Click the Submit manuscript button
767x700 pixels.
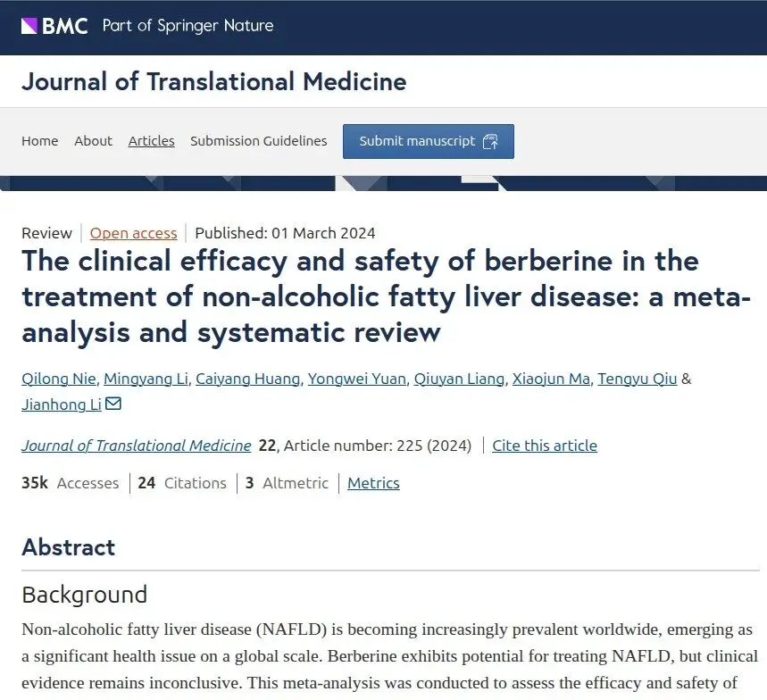coord(428,141)
